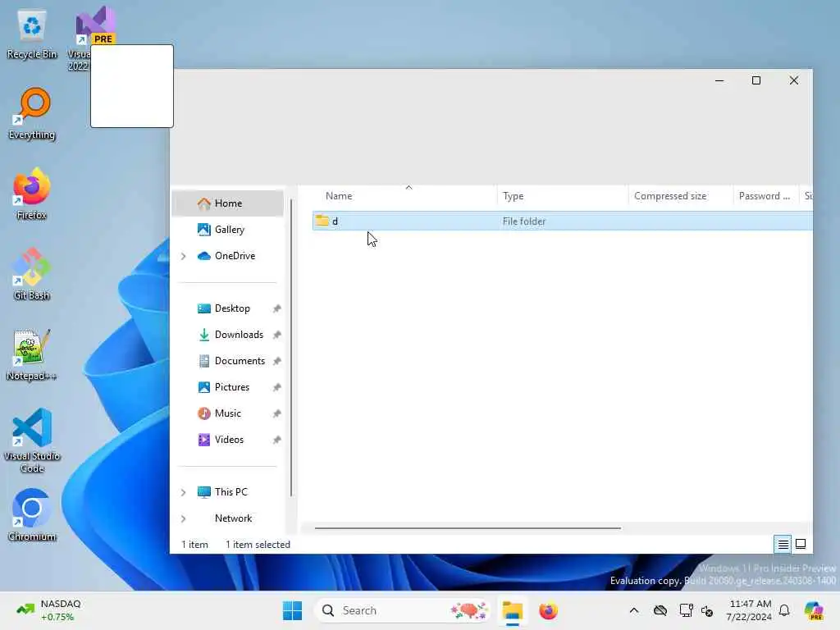Open Visual Studio Code desktop shortcut
The image size is (840, 630).
[x=32, y=441]
